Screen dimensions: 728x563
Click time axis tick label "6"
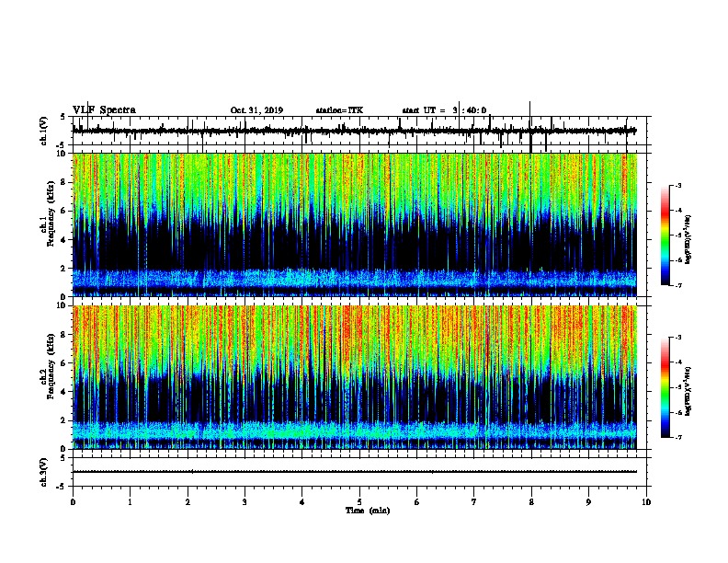[417, 502]
